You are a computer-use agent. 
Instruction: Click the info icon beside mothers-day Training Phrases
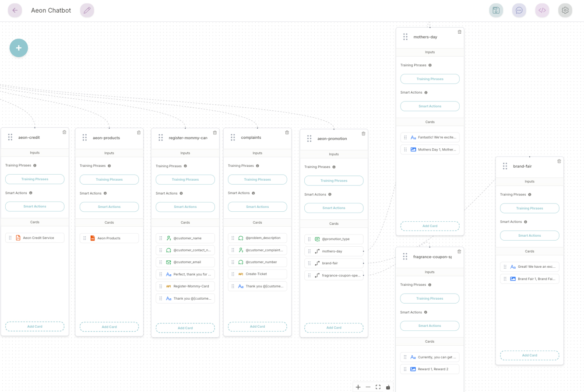tap(430, 65)
